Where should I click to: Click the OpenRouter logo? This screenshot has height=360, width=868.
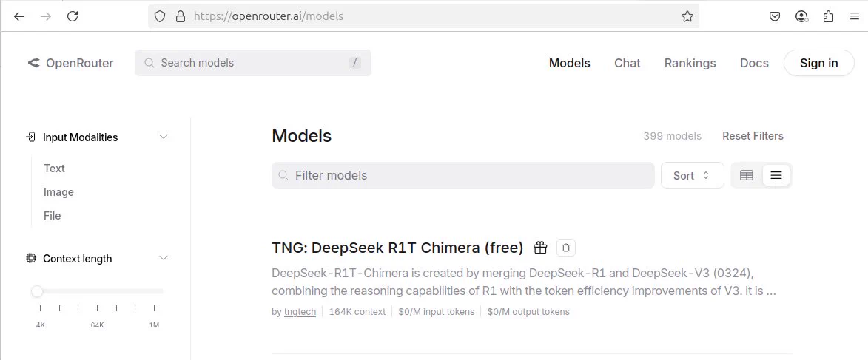34,63
